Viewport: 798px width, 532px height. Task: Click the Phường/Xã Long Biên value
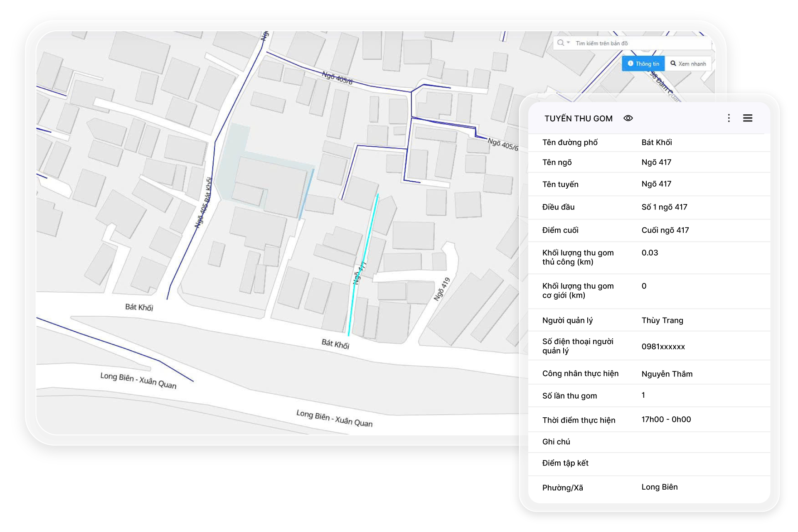click(x=659, y=487)
